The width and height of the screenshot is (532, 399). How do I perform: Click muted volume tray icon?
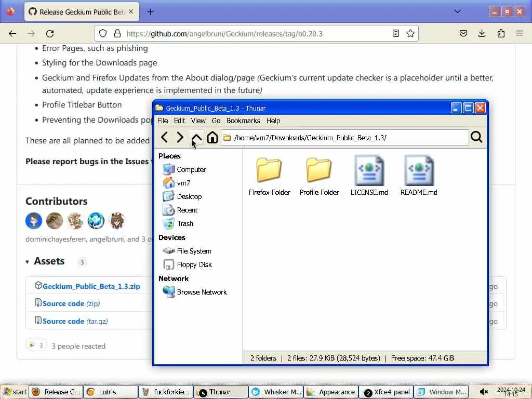point(484,392)
